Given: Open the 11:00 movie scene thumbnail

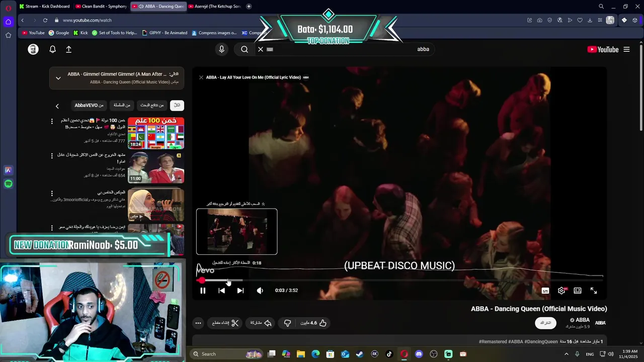Looking at the screenshot, I should click(156, 167).
